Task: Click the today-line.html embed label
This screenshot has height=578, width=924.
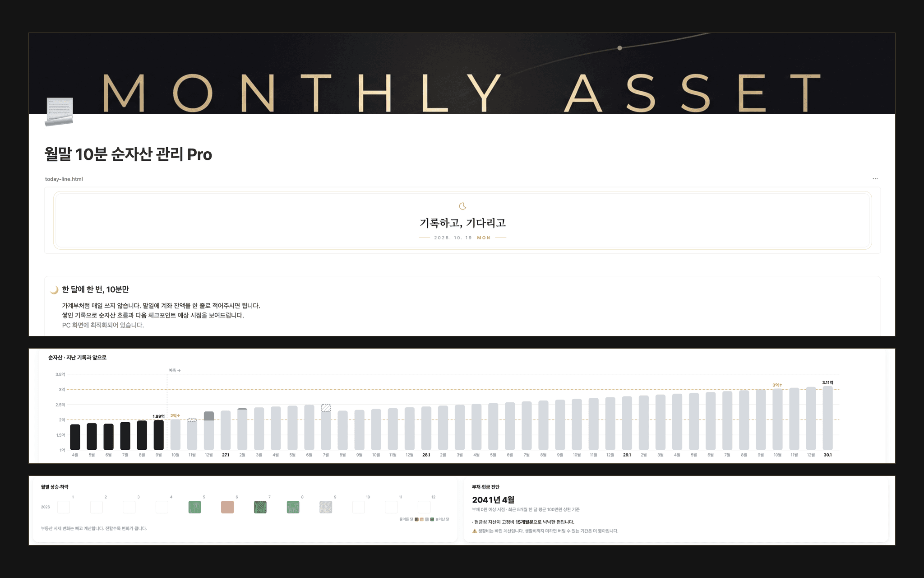Action: pos(64,179)
